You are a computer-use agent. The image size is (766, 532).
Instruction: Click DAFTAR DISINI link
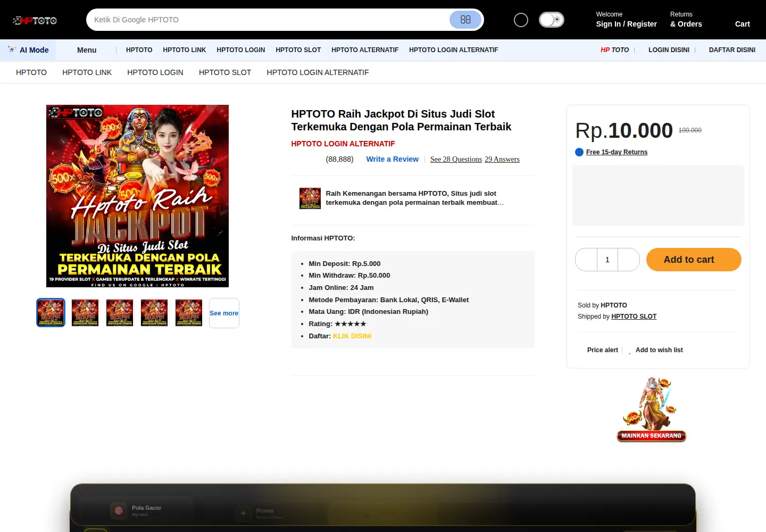click(732, 50)
